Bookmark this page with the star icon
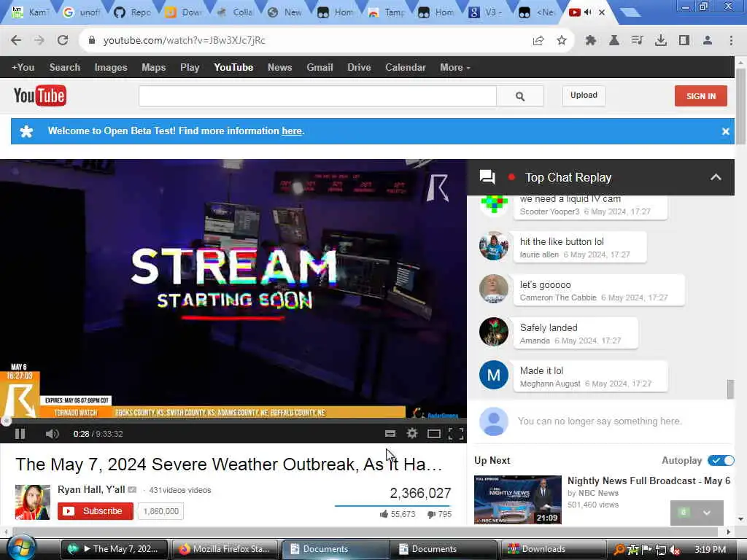This screenshot has height=560, width=747. [562, 41]
